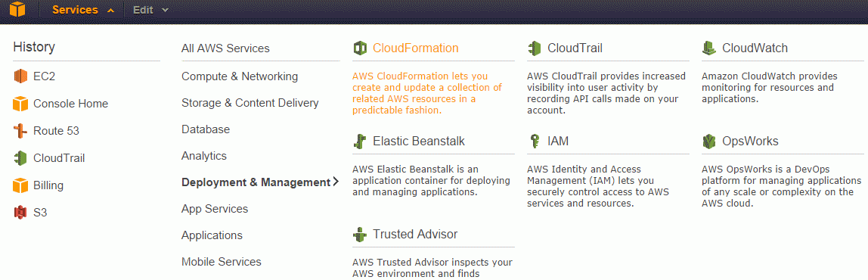Click the Elastic Beanstalk service icon
The height and width of the screenshot is (280, 868).
click(x=360, y=141)
